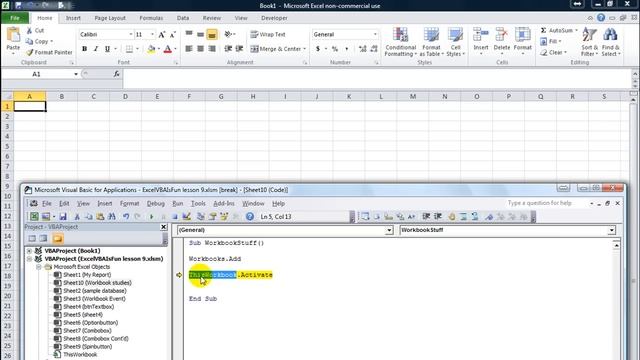Click the Run Sub green play icon

[151, 217]
